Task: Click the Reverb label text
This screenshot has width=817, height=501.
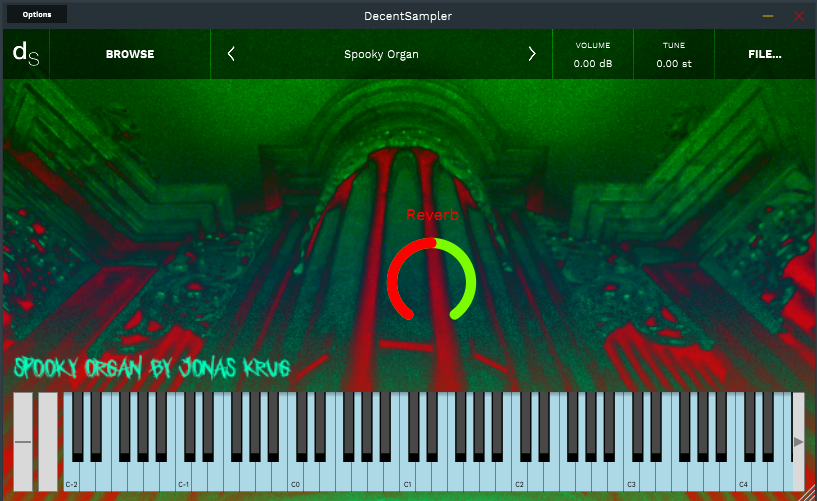Action: pos(432,215)
